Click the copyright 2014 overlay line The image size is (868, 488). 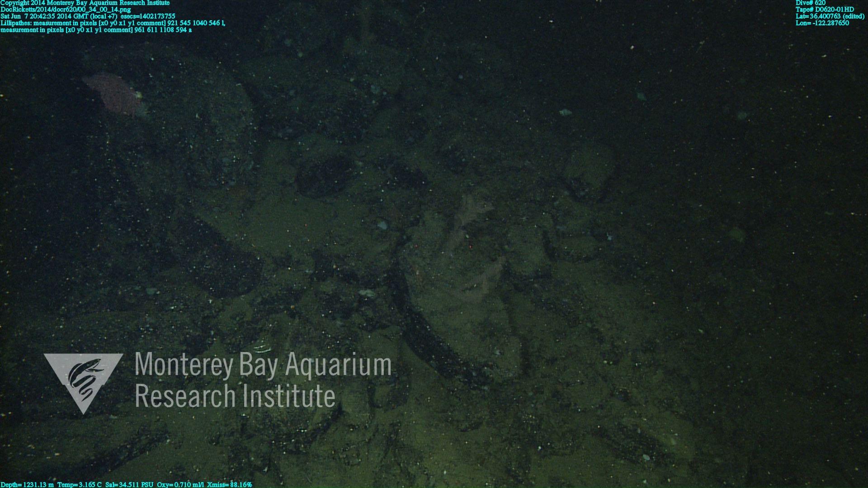(85, 3)
